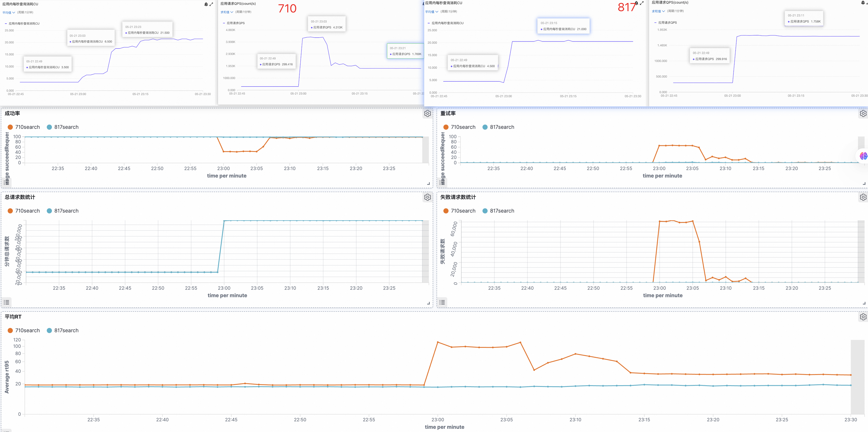Screen dimensions: 868x432
Task: Click the orange 710search color dot in 成功率
Action: pos(10,127)
